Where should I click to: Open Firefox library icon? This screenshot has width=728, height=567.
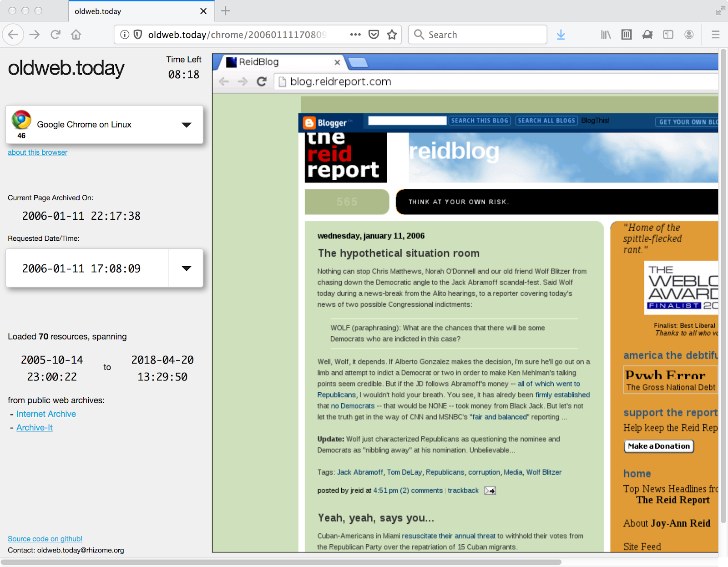pyautogui.click(x=606, y=35)
